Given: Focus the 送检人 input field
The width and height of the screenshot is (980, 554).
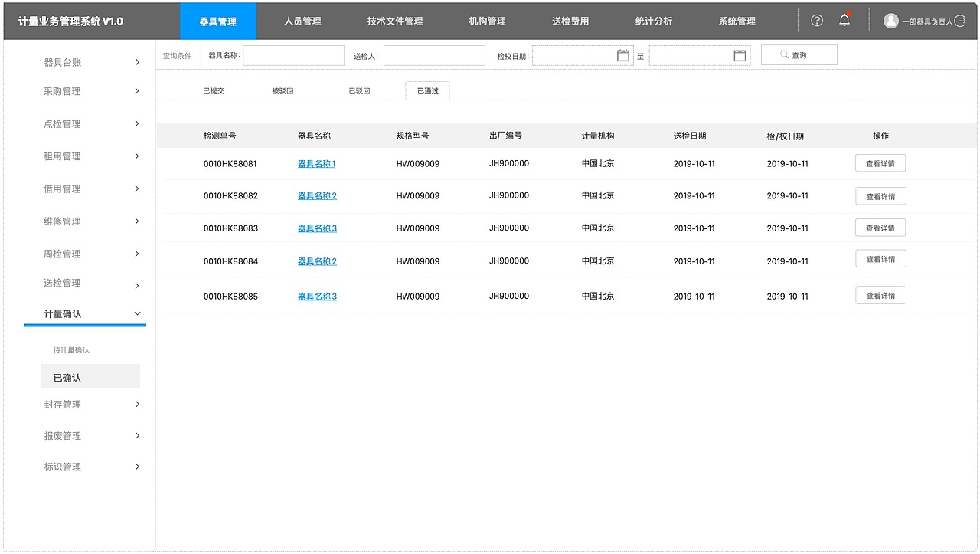Looking at the screenshot, I should click(434, 55).
